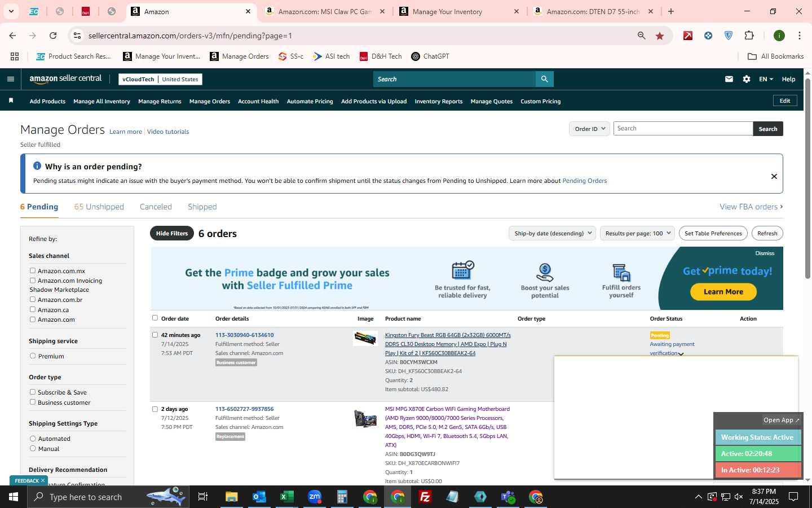Viewport: 812px width, 508px height.
Task: Open the Order ID search type dropdown
Action: pos(589,129)
